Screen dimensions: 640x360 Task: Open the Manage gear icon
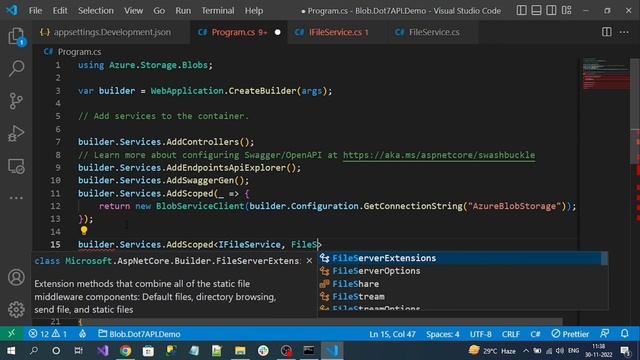coord(16,309)
